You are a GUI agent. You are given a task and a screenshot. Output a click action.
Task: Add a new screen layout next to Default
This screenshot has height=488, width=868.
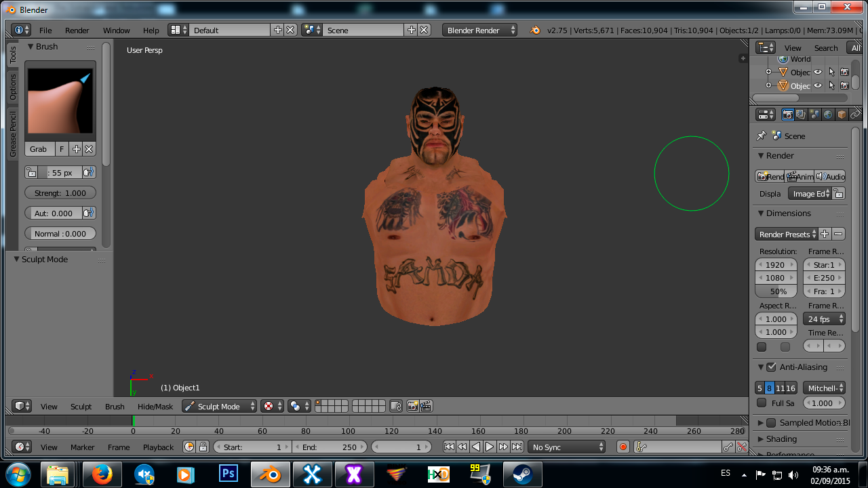point(277,30)
